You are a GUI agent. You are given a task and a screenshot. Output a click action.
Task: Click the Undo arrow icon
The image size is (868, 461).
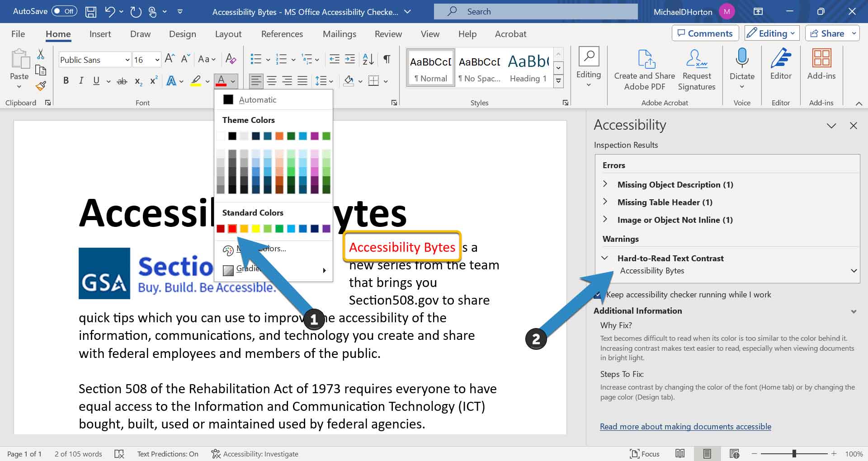point(110,12)
